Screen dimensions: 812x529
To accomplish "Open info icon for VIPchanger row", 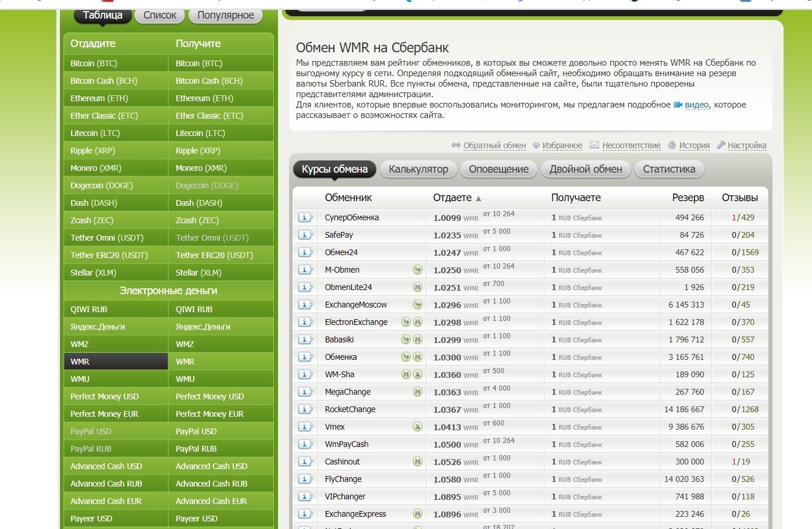I will tap(305, 496).
